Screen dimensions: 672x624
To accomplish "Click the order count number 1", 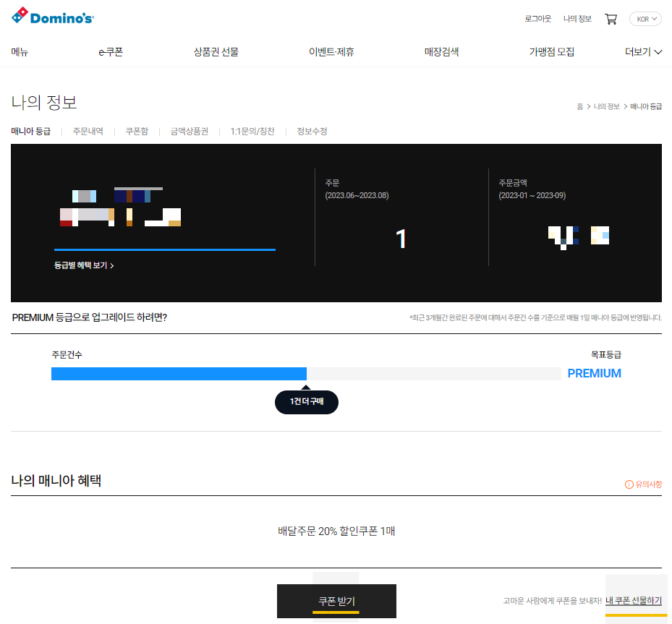I will point(401,239).
